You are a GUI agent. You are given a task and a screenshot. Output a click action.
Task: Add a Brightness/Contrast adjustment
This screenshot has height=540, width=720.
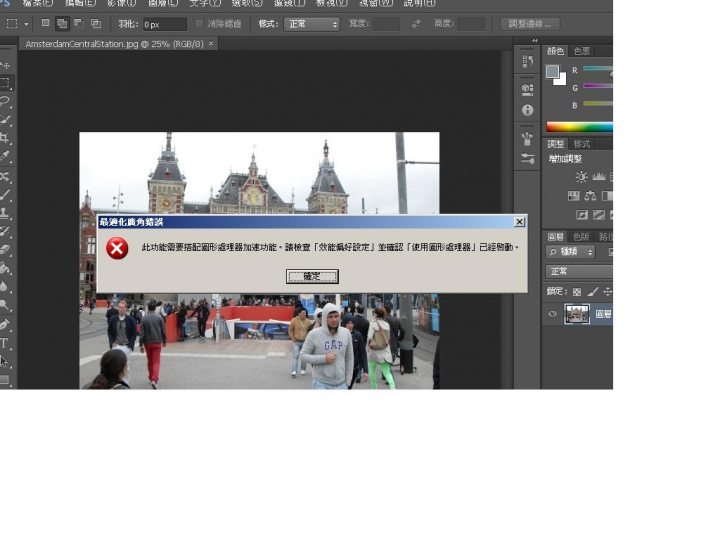581,177
